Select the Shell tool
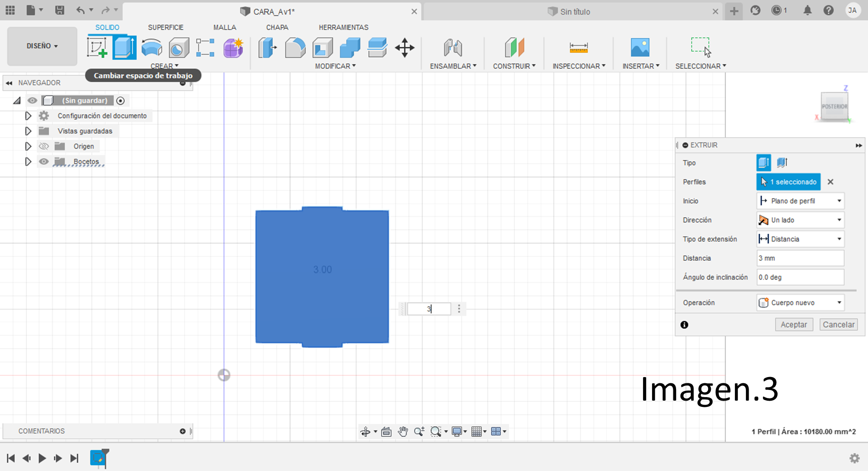The image size is (868, 471). 322,48
